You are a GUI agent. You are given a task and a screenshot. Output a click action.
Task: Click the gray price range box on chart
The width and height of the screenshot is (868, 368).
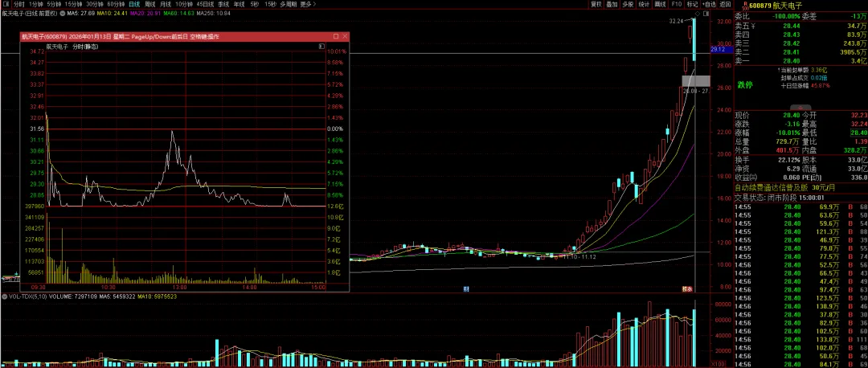695,80
